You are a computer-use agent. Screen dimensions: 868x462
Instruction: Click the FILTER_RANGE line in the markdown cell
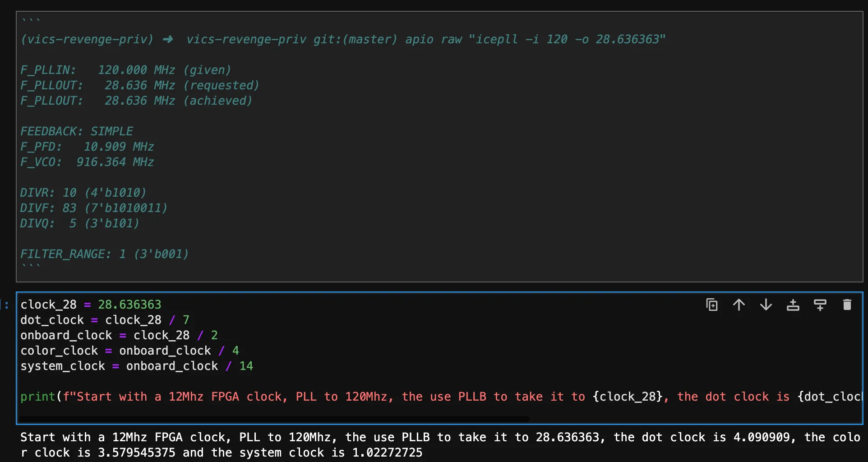click(x=104, y=254)
